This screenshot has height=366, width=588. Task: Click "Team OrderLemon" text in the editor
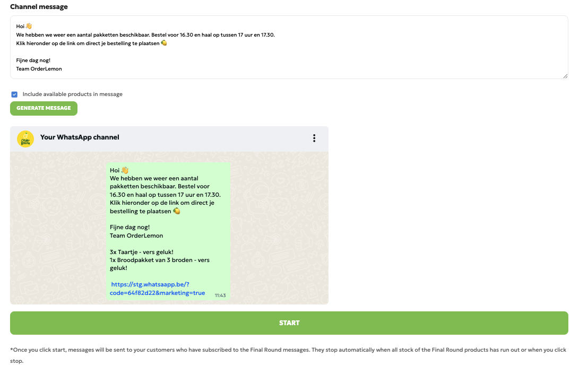[x=39, y=69]
